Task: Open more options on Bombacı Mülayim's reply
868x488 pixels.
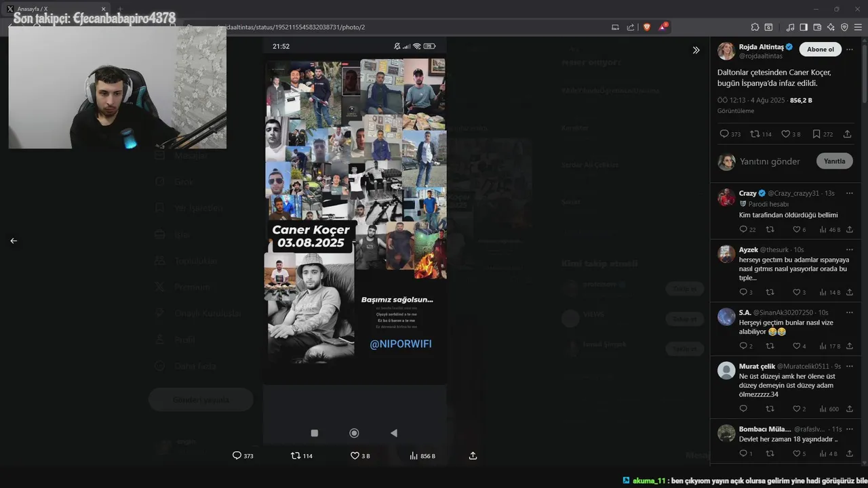Action: coord(849,429)
